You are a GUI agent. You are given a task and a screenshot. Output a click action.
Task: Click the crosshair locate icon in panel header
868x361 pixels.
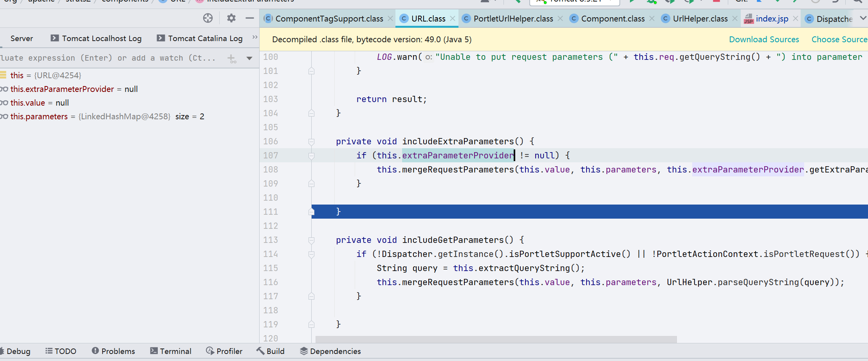pyautogui.click(x=208, y=18)
